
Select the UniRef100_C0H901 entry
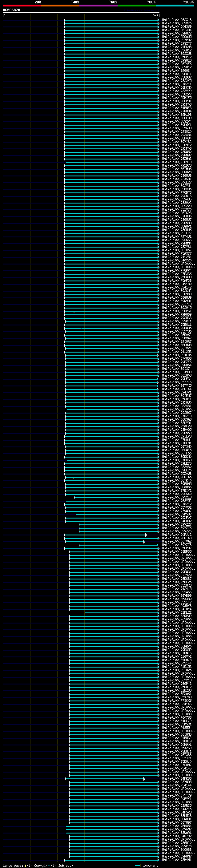click(177, 745)
